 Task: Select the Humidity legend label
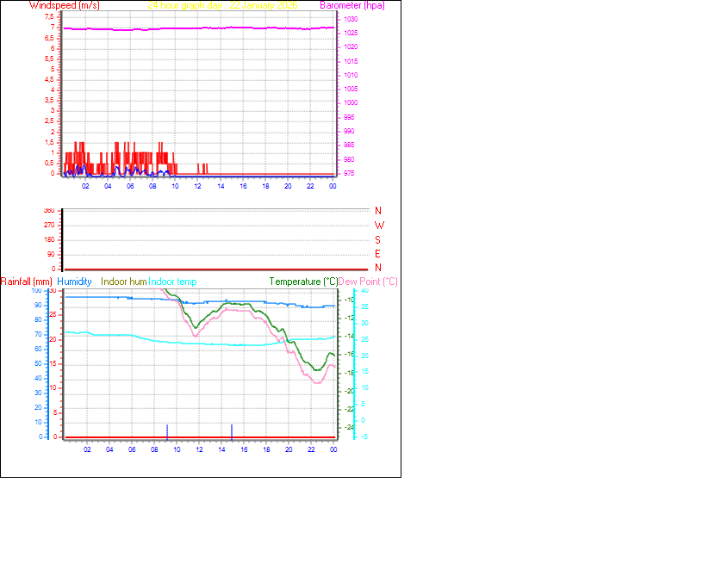[76, 282]
